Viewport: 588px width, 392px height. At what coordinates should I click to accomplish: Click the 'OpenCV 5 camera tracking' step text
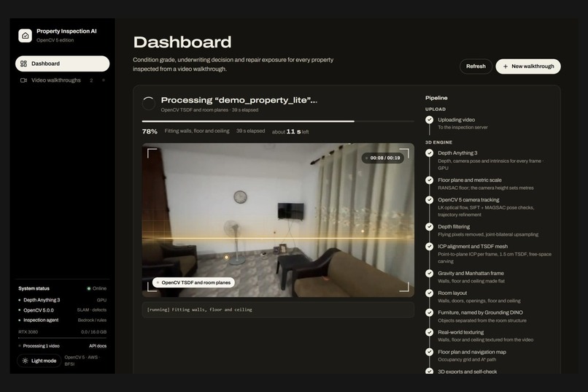coord(468,200)
